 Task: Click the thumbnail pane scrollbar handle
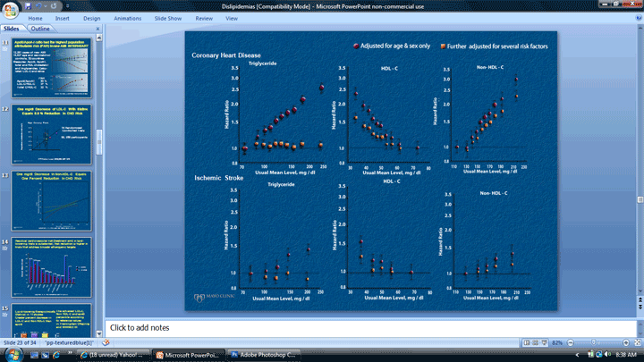tap(99, 142)
